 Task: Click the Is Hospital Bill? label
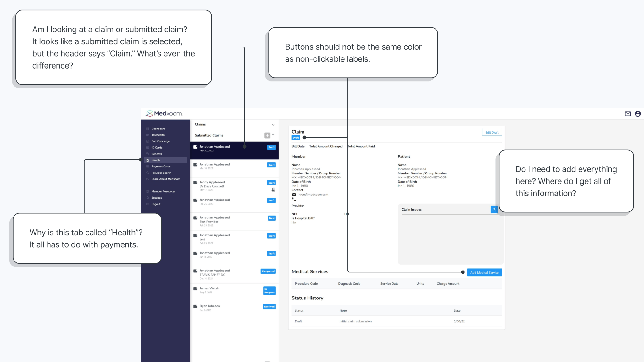[x=303, y=218]
